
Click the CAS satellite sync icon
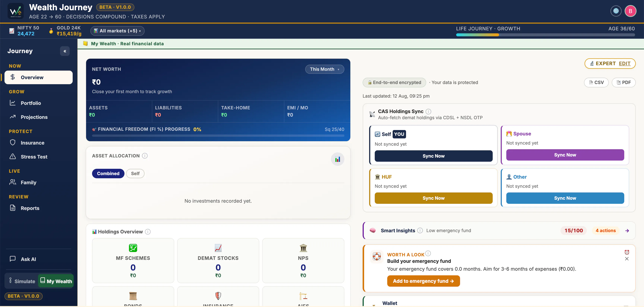coord(372,114)
